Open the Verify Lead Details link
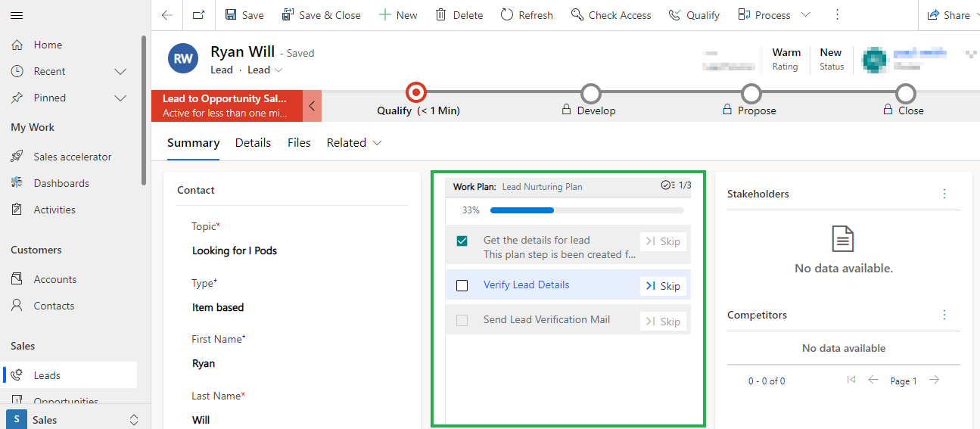980x429 pixels. 526,285
